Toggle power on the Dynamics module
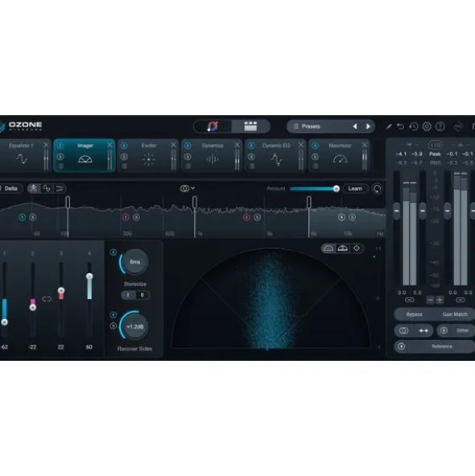Screen dimensions: 475x476 188,146
